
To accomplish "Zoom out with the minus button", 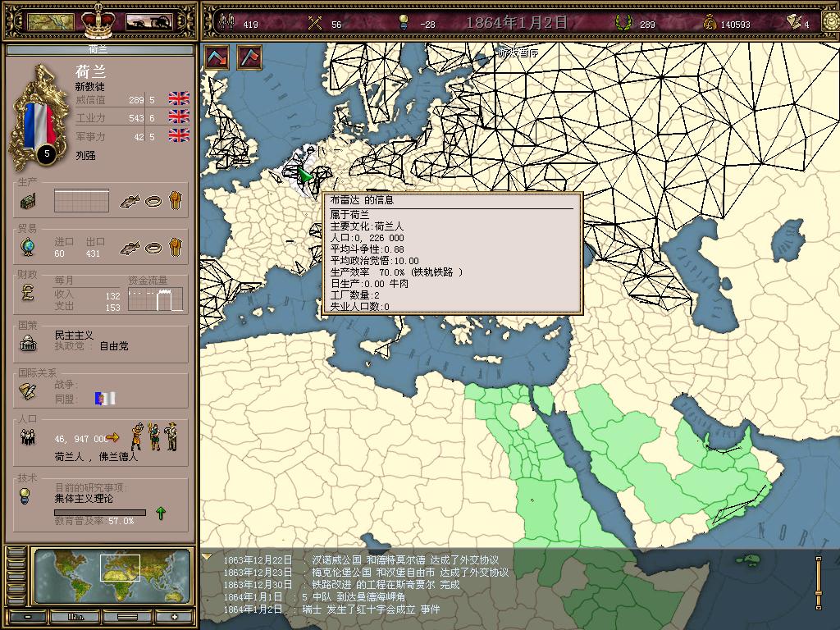I will tap(28, 617).
